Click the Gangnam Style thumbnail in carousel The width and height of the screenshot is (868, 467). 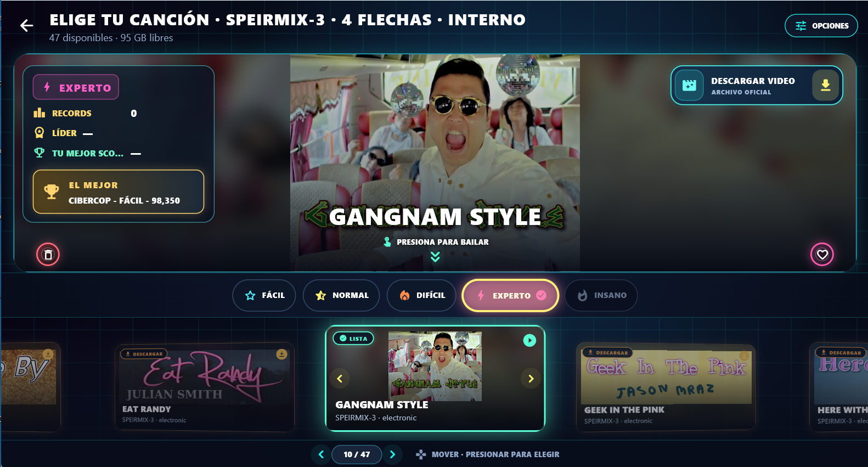click(435, 366)
